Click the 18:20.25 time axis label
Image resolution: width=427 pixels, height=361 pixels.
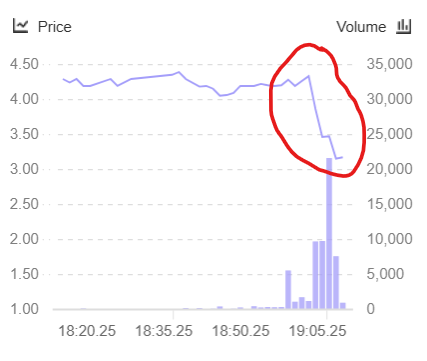(x=87, y=331)
